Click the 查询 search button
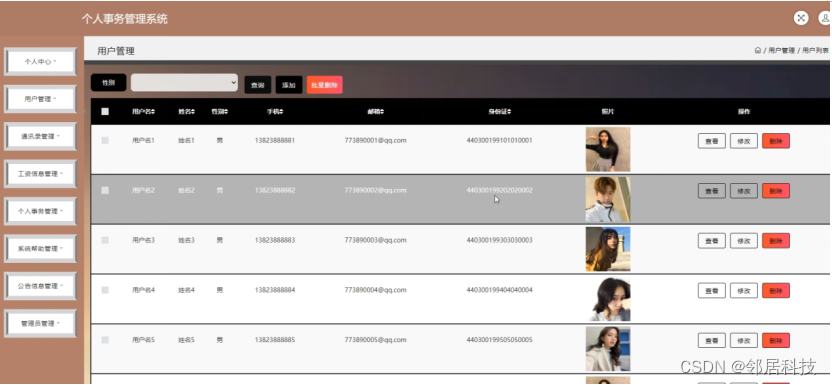 258,85
